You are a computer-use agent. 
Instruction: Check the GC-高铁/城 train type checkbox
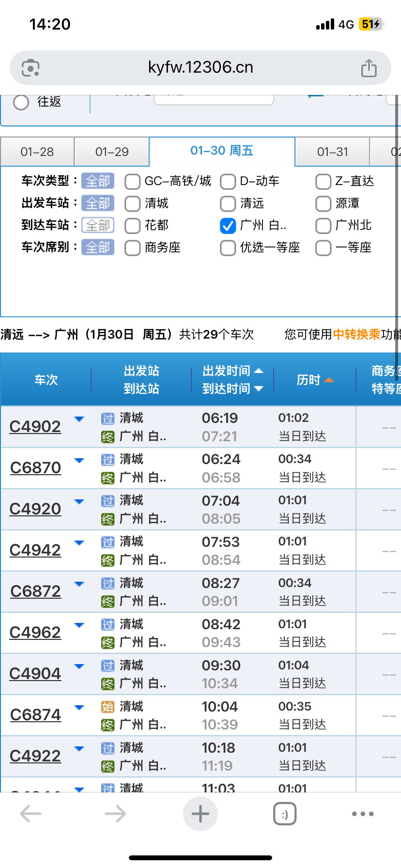132,182
